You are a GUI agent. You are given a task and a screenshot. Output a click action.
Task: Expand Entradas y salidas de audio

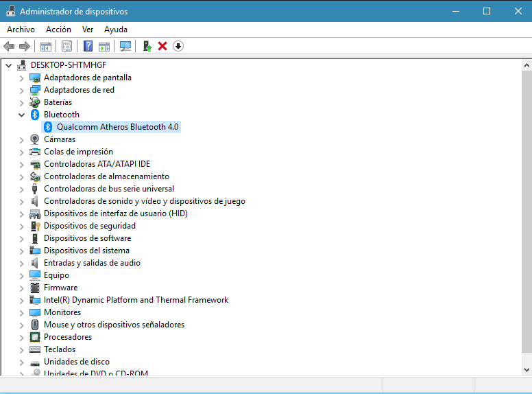coord(22,263)
